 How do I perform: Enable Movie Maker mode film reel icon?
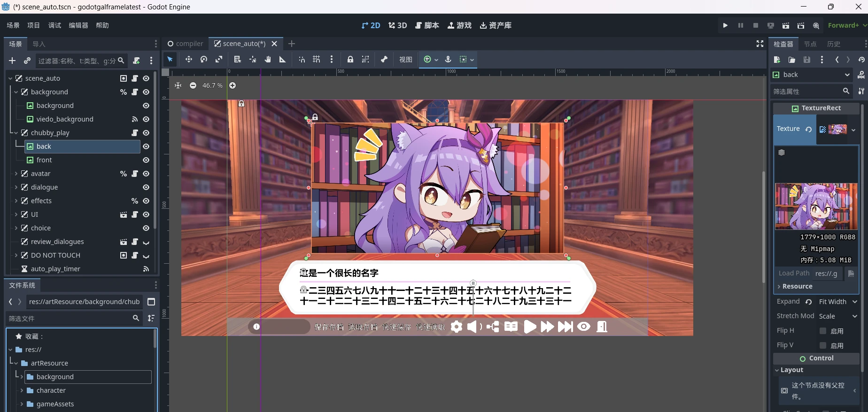(816, 25)
